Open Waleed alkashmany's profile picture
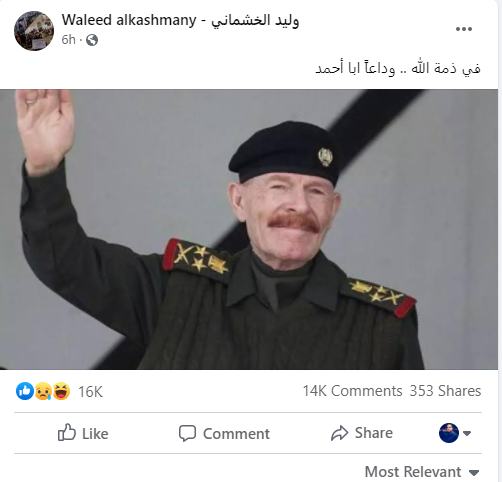 coord(34,31)
